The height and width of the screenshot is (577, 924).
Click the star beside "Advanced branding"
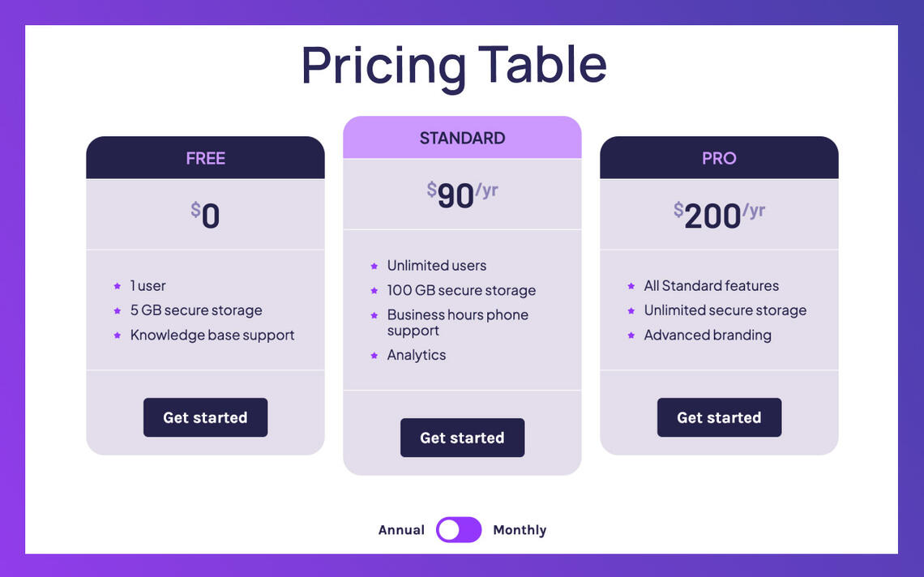[x=631, y=335]
